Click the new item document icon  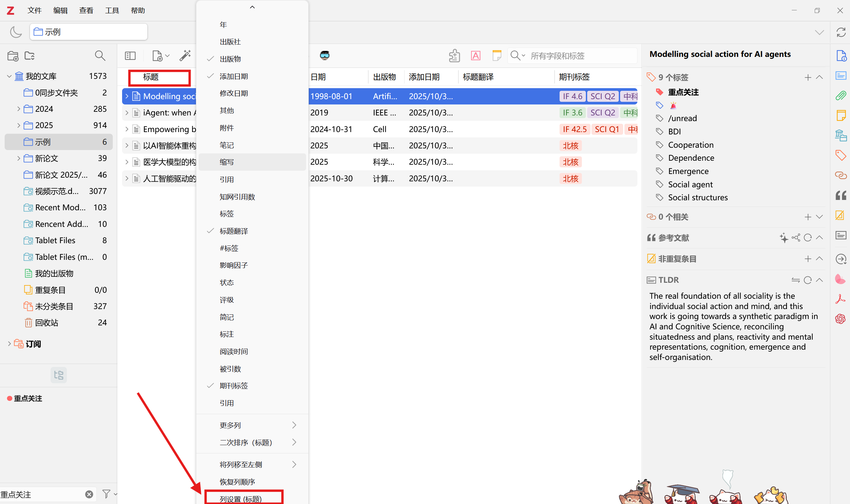coord(158,56)
